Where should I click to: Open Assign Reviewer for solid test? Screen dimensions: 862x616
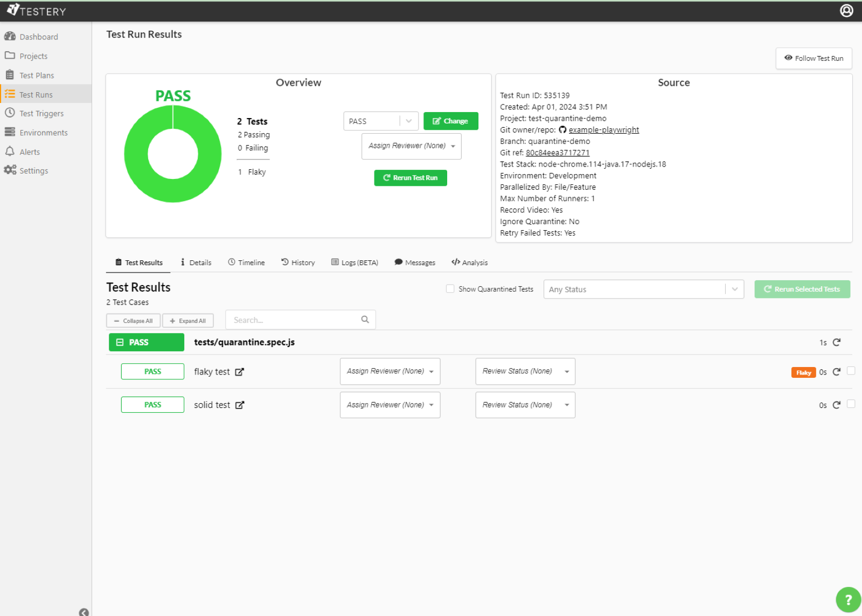coord(390,405)
